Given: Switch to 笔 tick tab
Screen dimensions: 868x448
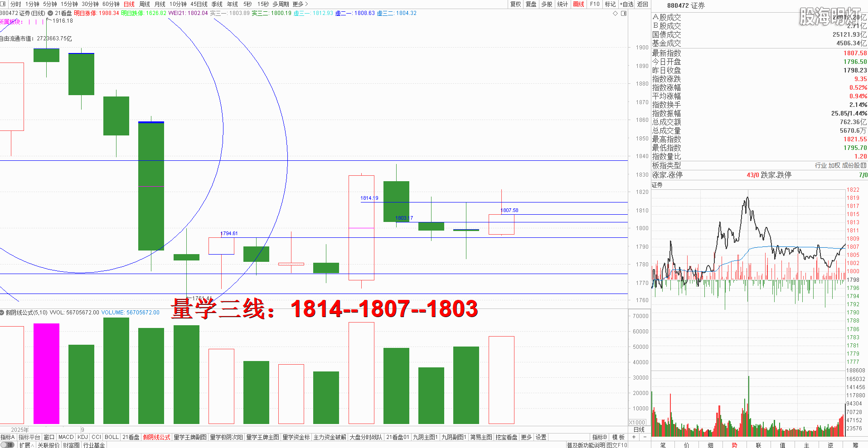Looking at the screenshot, I should [x=663, y=445].
